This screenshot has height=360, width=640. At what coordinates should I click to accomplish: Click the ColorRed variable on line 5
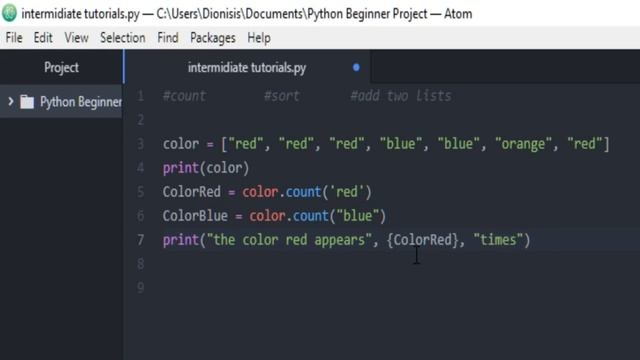pyautogui.click(x=191, y=192)
